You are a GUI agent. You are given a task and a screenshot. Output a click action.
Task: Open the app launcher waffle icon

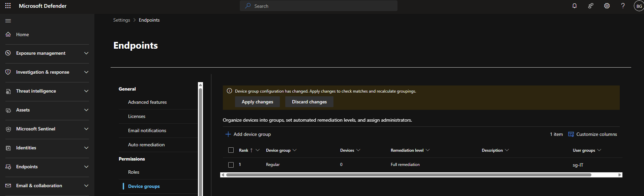(x=8, y=6)
